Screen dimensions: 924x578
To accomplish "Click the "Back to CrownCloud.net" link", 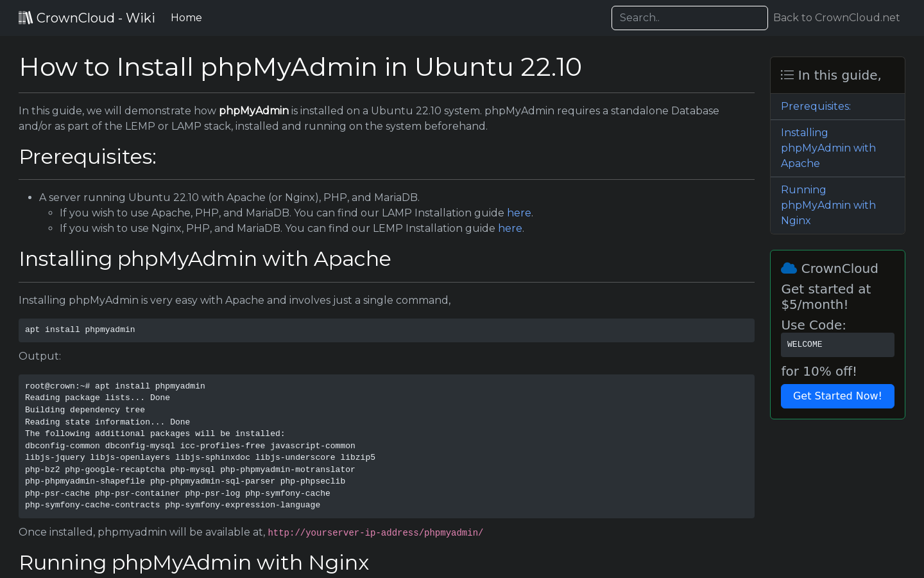I will pyautogui.click(x=836, y=17).
